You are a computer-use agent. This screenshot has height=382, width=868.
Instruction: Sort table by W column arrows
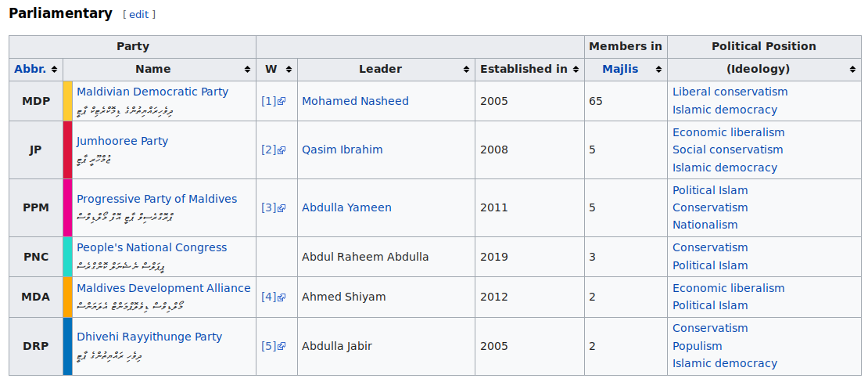click(x=289, y=70)
